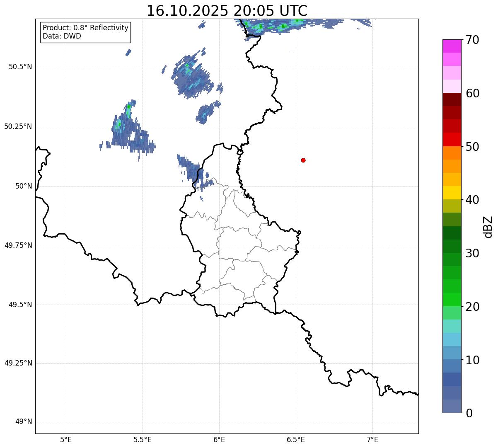Select the lowest grey-blue swatch above 0 dBZ

point(451,406)
